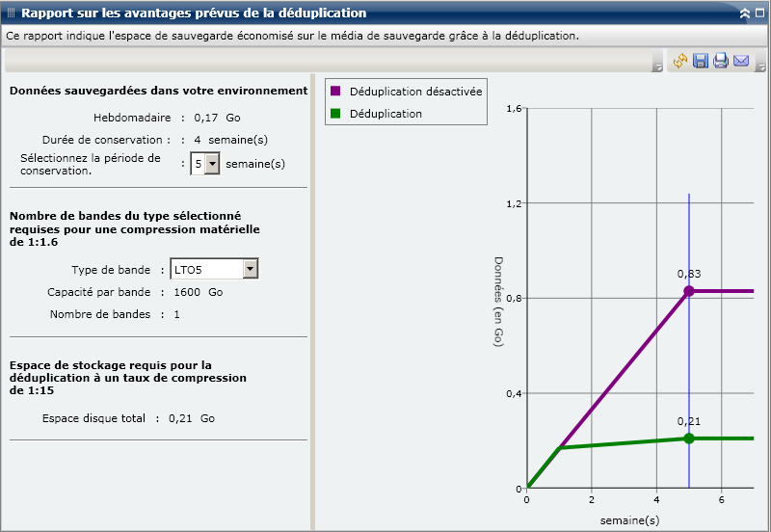Save the report with the floppy disk icon

click(701, 62)
